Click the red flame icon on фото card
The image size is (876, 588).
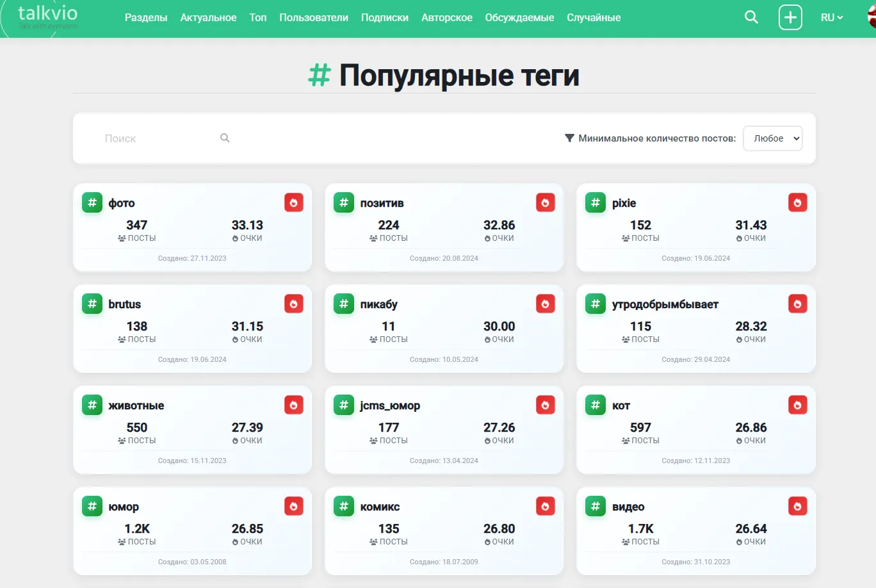(x=294, y=202)
